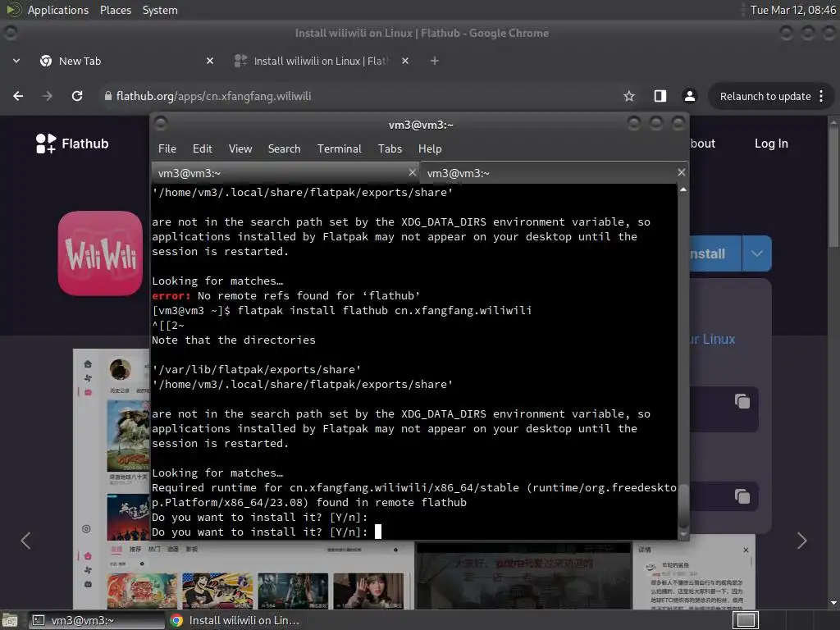Go back in Chrome browser
Screen dimensions: 840x630
[18, 96]
